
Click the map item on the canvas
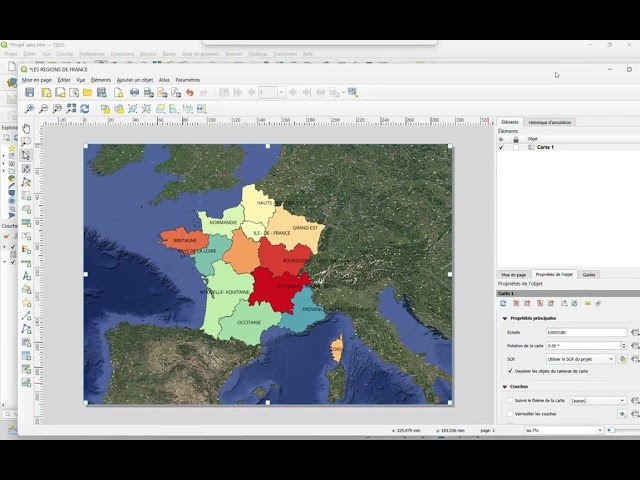point(268,274)
